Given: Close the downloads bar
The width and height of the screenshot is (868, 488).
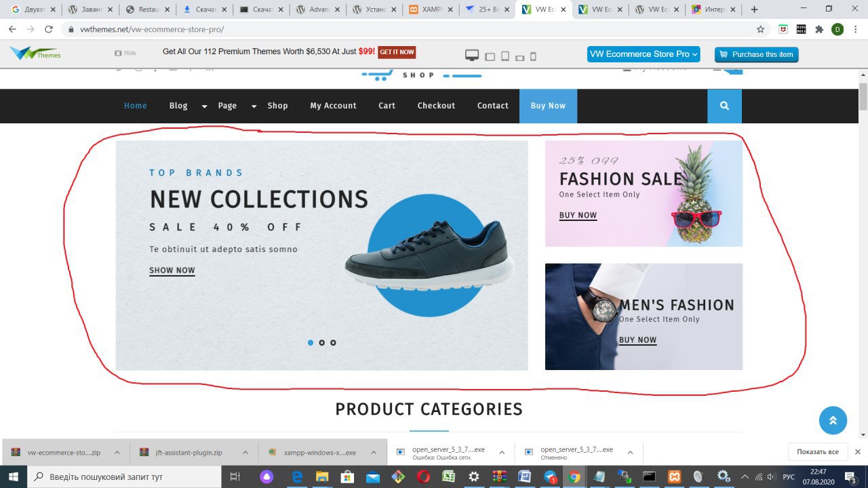Looking at the screenshot, I should 857,451.
